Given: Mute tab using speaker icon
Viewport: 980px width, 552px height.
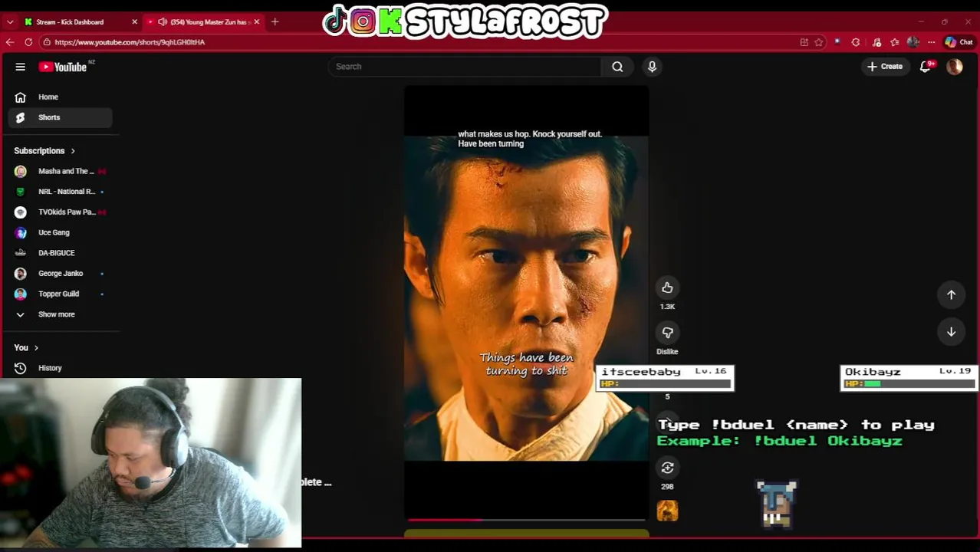Looking at the screenshot, I should click(x=163, y=21).
